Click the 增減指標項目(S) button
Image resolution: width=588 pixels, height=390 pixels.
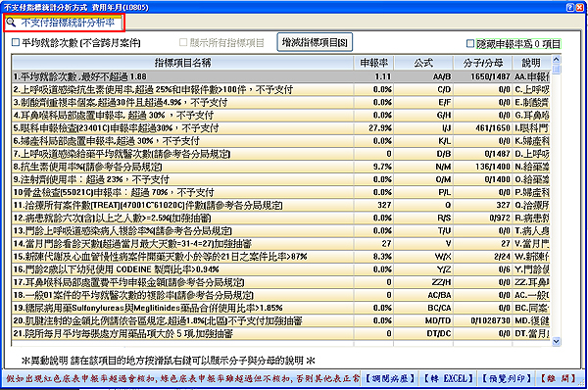(x=315, y=42)
